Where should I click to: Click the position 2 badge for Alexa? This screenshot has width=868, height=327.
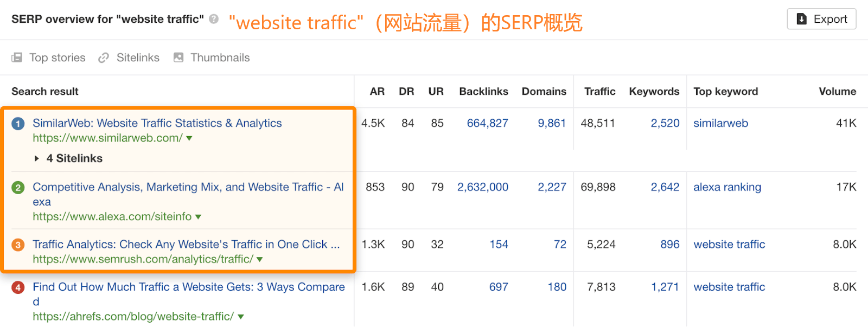coord(18,188)
